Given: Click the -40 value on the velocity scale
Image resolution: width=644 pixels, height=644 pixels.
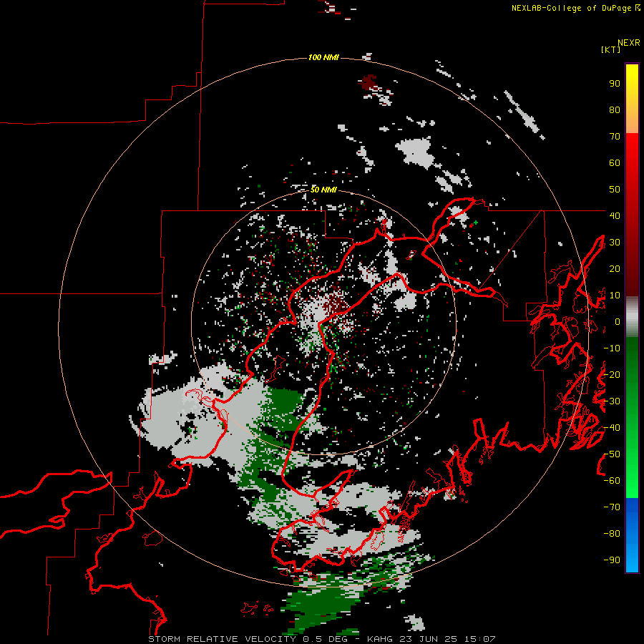Looking at the screenshot, I should [x=612, y=428].
